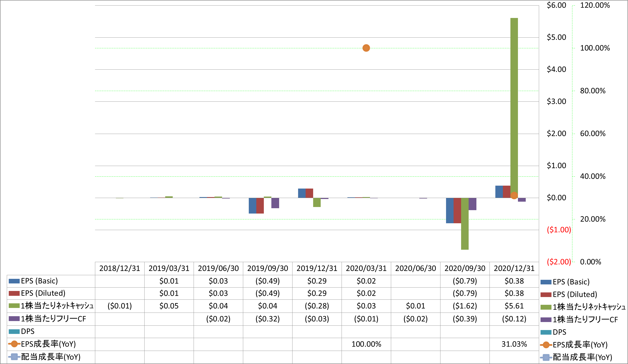The height and width of the screenshot is (364, 628).
Task: Click the 0.00% secondary axis label
Action: (x=591, y=262)
